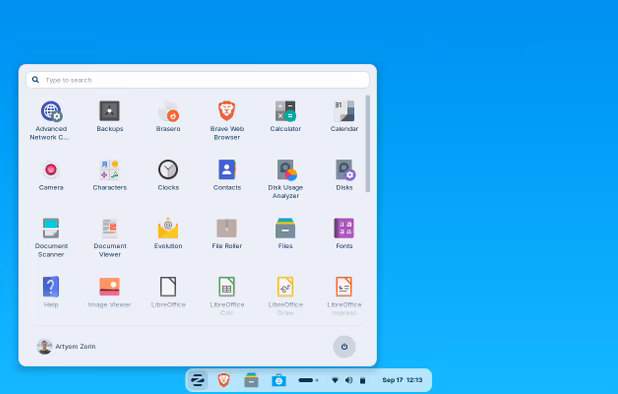618x394 pixels.
Task: Open the Characters app
Action: pos(110,175)
